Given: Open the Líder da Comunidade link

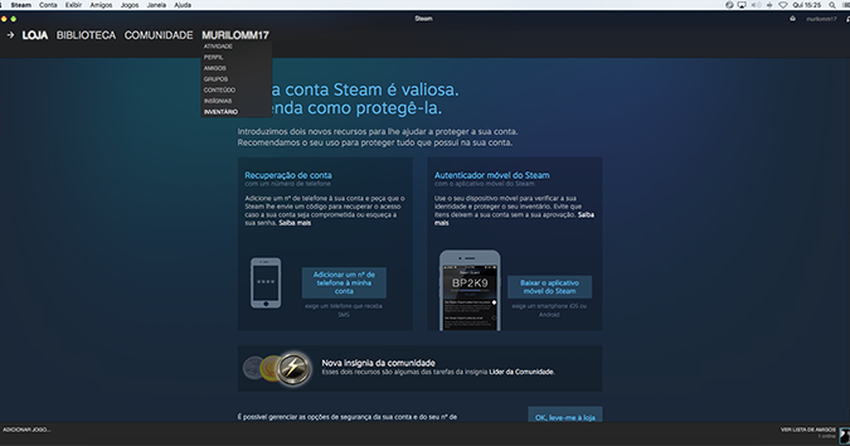Looking at the screenshot, I should (522, 372).
